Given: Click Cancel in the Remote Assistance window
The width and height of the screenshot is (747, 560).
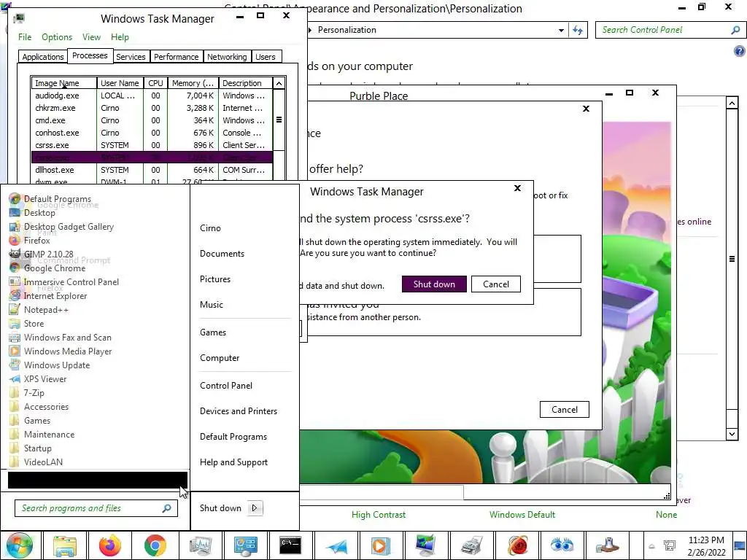Looking at the screenshot, I should point(565,410).
